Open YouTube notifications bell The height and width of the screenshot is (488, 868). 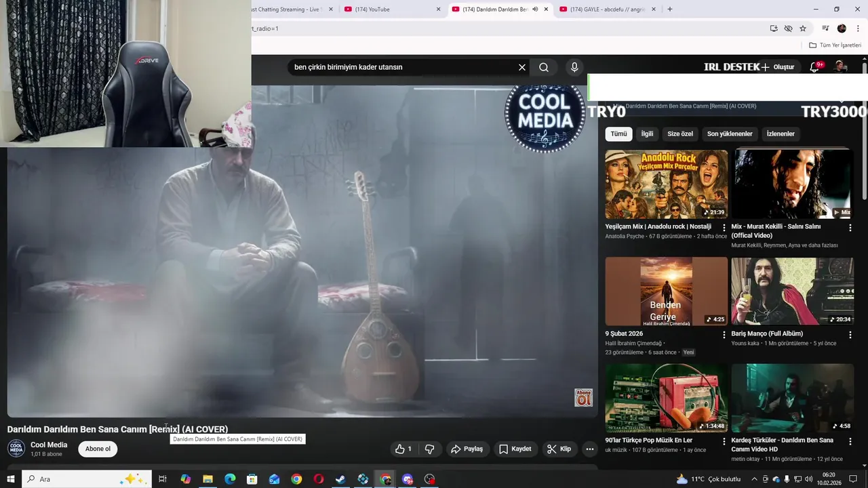pyautogui.click(x=814, y=67)
